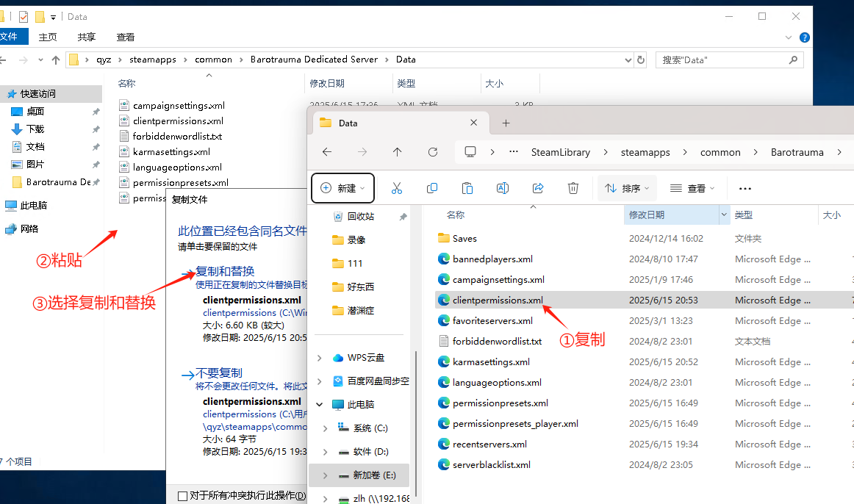Expand the 系统 (C:) drive node
Viewport: 854px width, 504px height.
pos(325,428)
